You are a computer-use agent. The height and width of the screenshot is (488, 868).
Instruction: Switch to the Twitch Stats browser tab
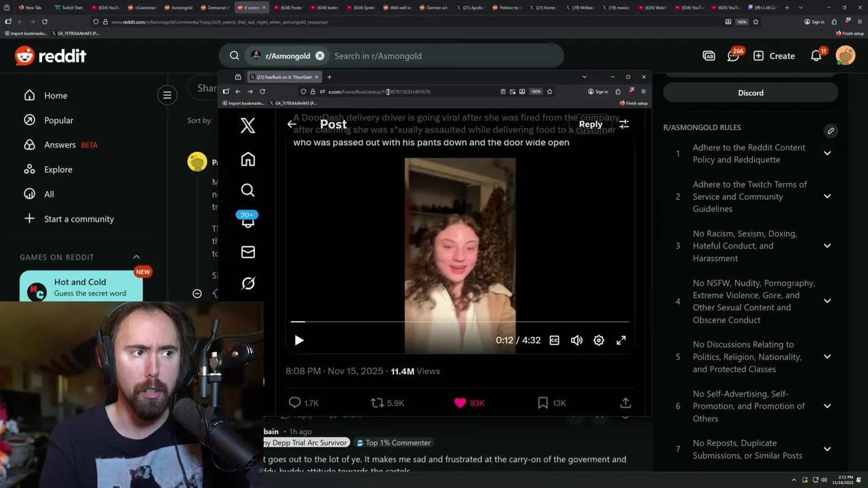click(68, 7)
